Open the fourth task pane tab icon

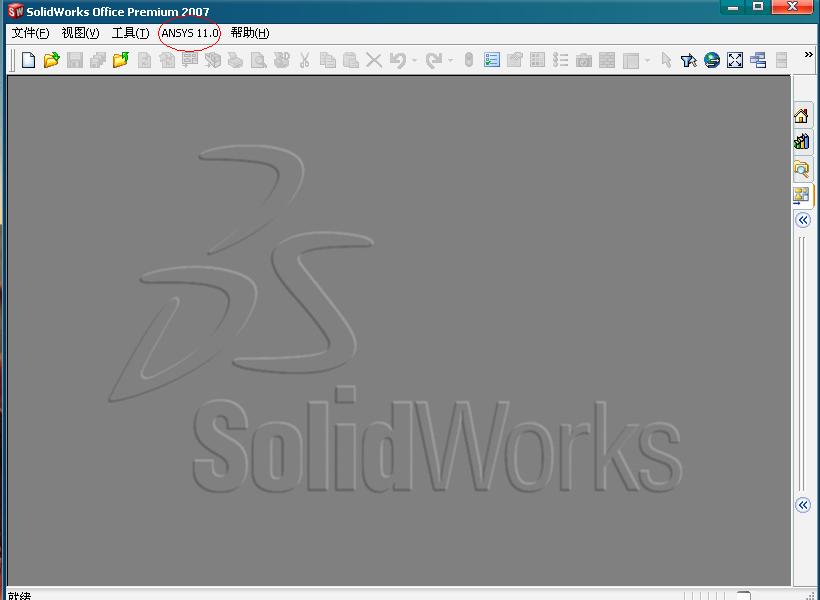(802, 196)
